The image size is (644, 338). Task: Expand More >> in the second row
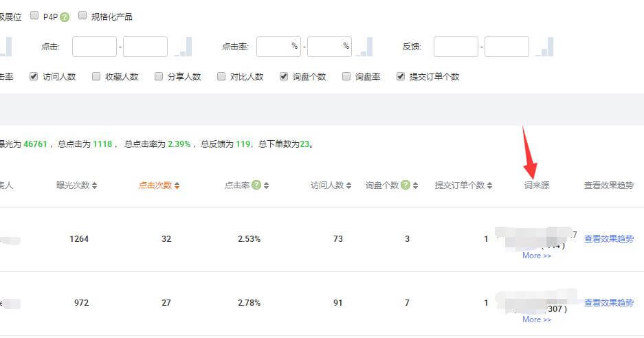point(536,319)
